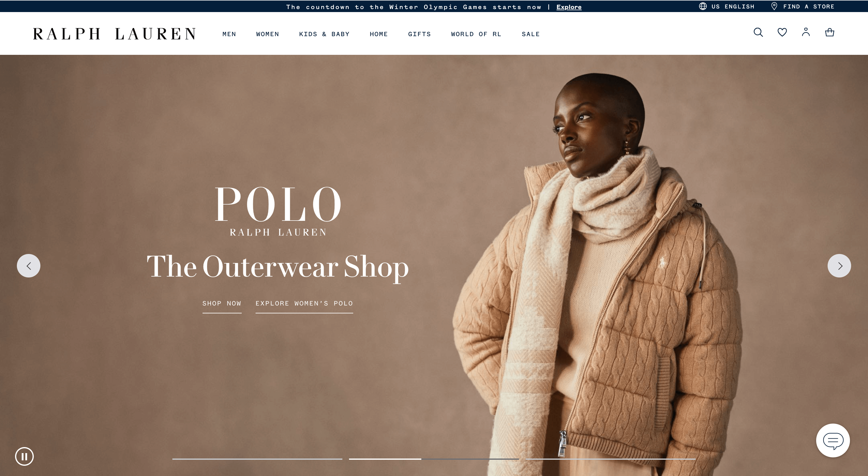
Task: Expand the Kids & Baby menu
Action: point(324,34)
